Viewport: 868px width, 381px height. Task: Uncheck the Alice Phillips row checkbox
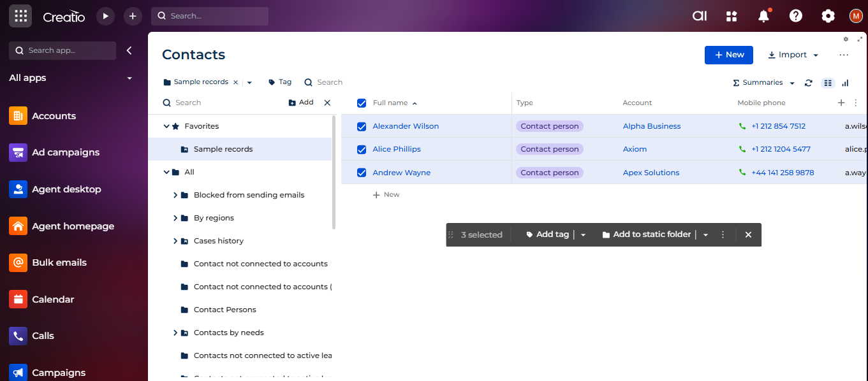[x=362, y=150]
